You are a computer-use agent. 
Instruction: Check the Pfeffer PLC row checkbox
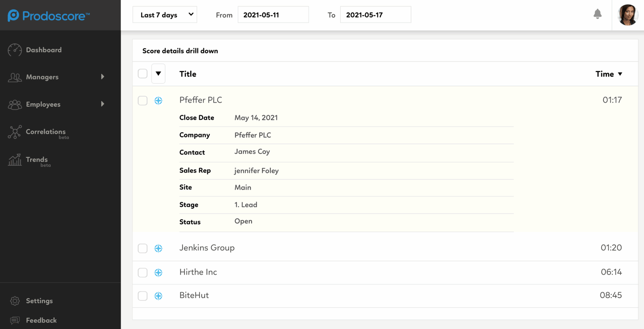coord(143,101)
